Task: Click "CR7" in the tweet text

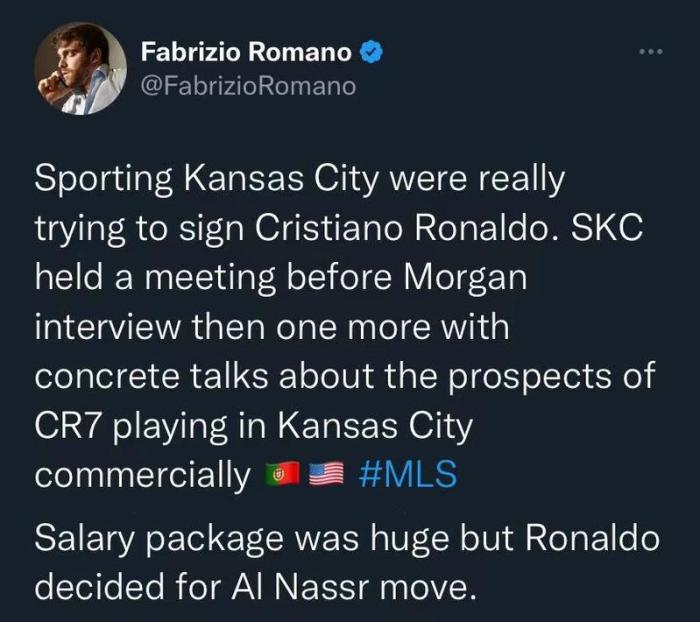Action: click(70, 425)
